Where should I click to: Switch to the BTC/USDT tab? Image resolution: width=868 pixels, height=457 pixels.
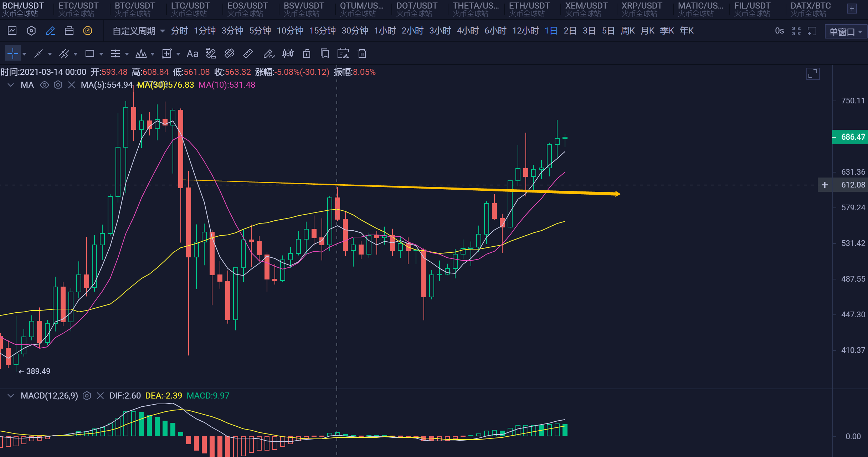tap(135, 9)
